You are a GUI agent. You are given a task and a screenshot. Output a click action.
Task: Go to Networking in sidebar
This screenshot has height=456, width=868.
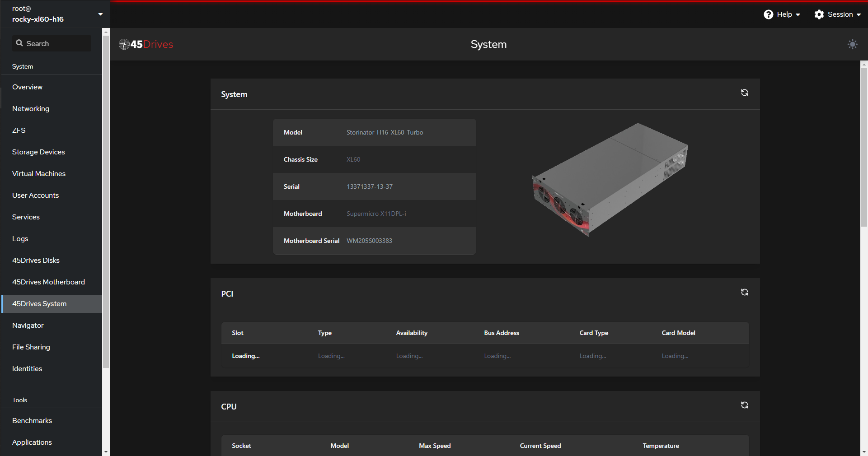click(52, 109)
